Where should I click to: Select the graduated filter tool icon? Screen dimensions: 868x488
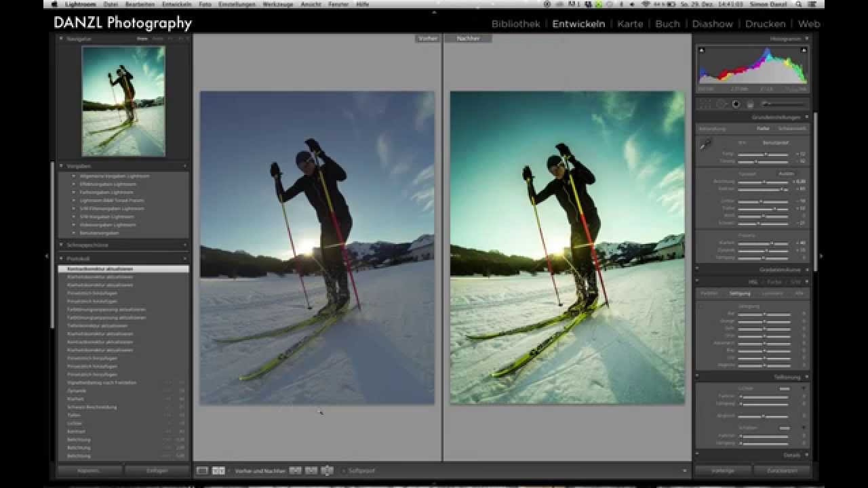(x=750, y=104)
